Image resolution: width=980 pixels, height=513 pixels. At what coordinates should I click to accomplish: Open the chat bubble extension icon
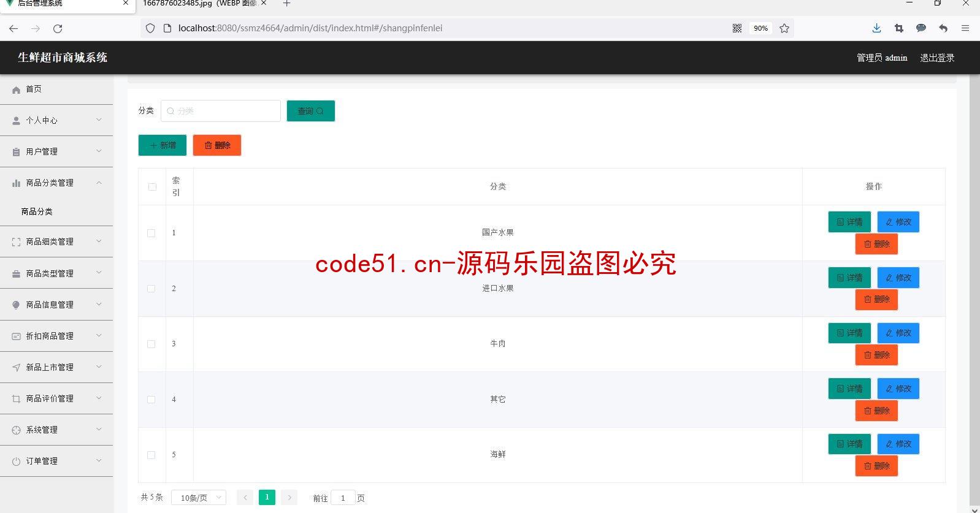point(921,28)
